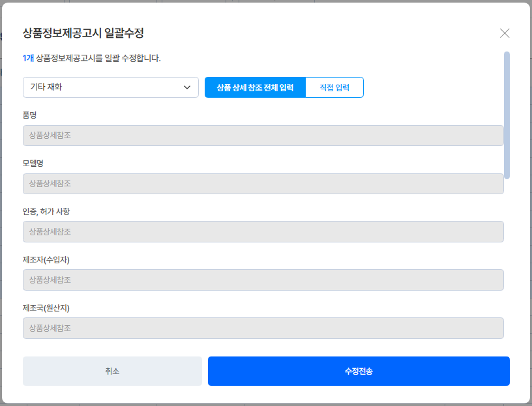Click the 모델명 field label
This screenshot has height=406, width=532.
(33, 163)
